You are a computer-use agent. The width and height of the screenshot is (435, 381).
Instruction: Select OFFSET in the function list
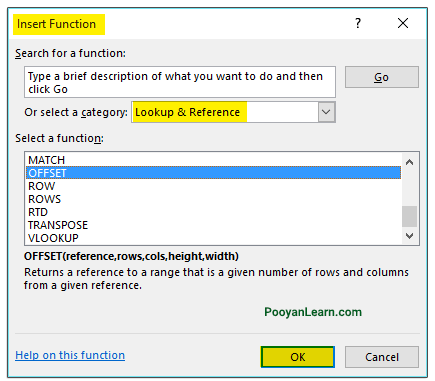[213, 173]
